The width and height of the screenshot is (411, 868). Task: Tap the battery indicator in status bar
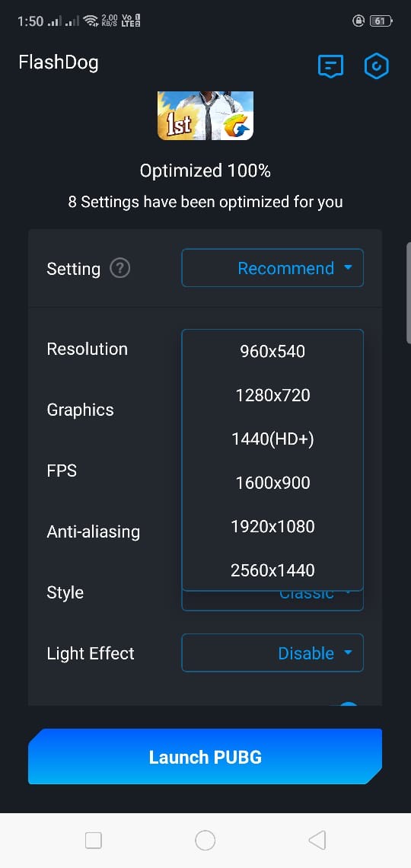coord(380,21)
